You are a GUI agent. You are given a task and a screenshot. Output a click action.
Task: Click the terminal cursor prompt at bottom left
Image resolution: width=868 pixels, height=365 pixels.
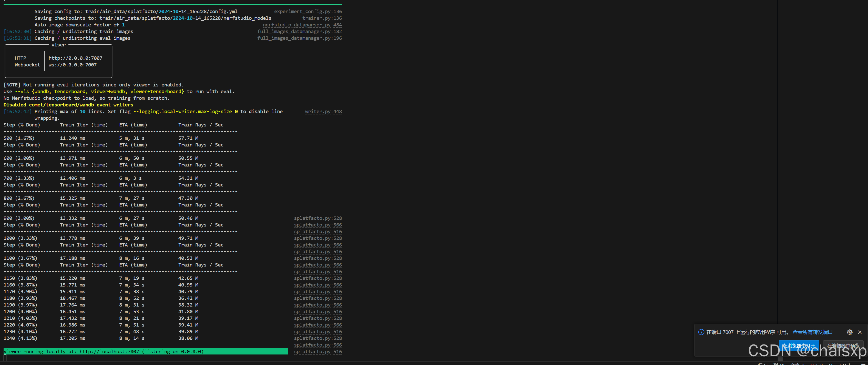(x=5, y=358)
